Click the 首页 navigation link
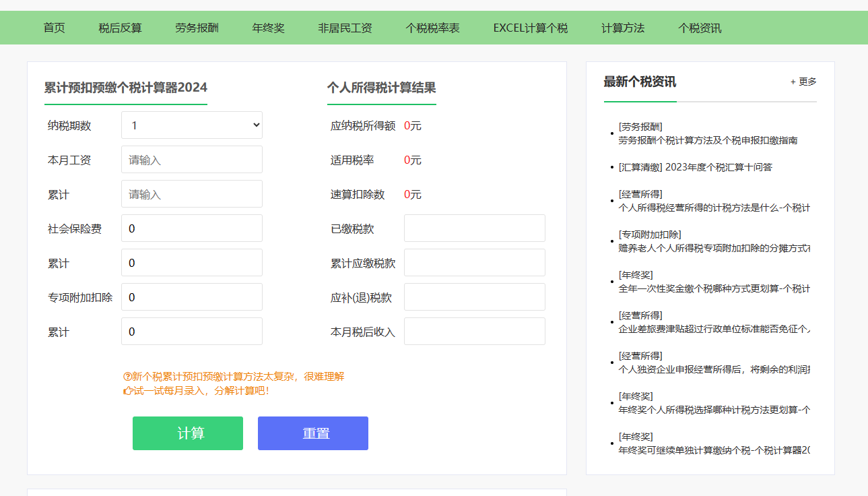The image size is (868, 496). coord(54,28)
